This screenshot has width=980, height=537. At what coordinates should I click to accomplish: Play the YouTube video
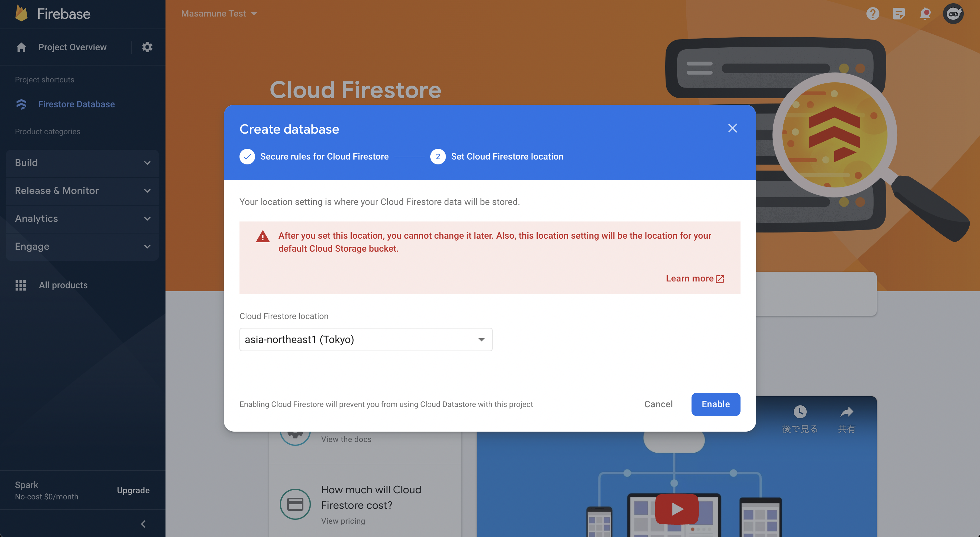[x=677, y=509]
